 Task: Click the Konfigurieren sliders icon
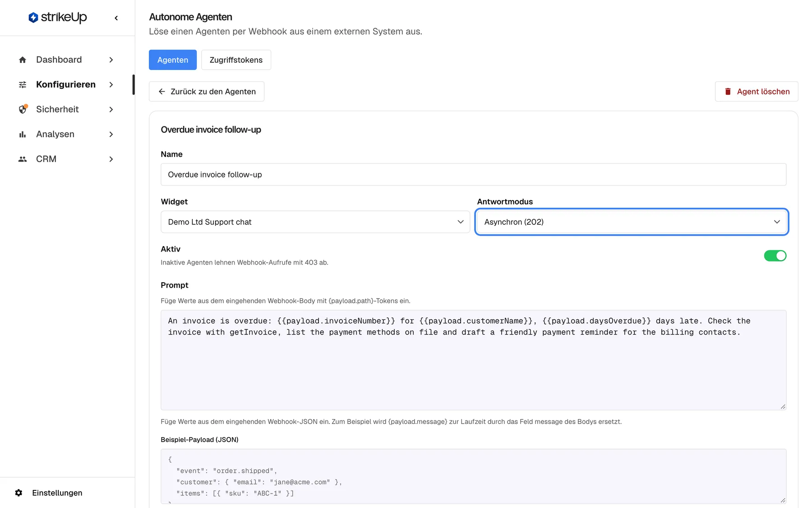(x=23, y=84)
